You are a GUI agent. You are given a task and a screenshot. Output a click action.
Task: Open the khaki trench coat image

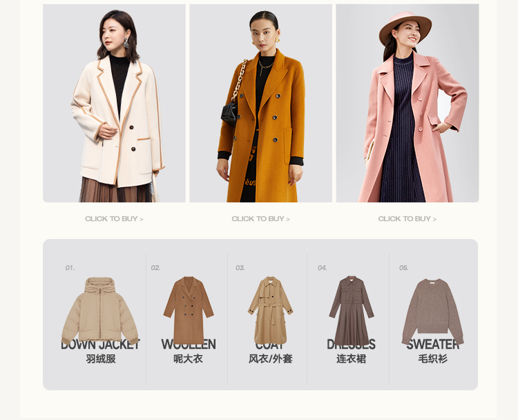point(270,310)
